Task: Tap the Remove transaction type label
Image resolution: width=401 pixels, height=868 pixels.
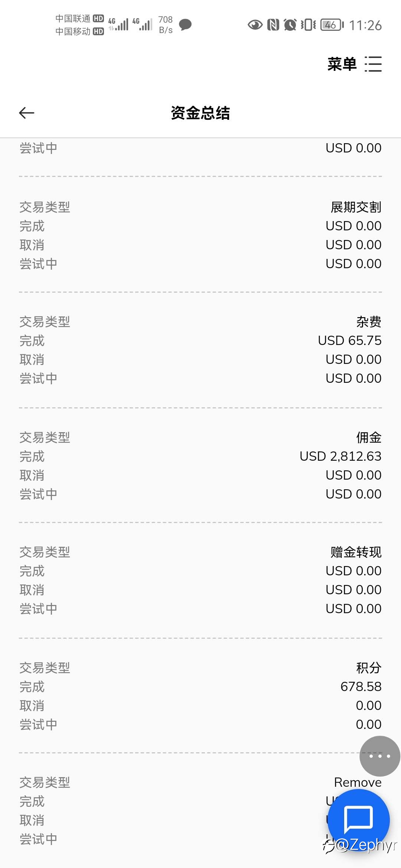Action: click(x=358, y=782)
